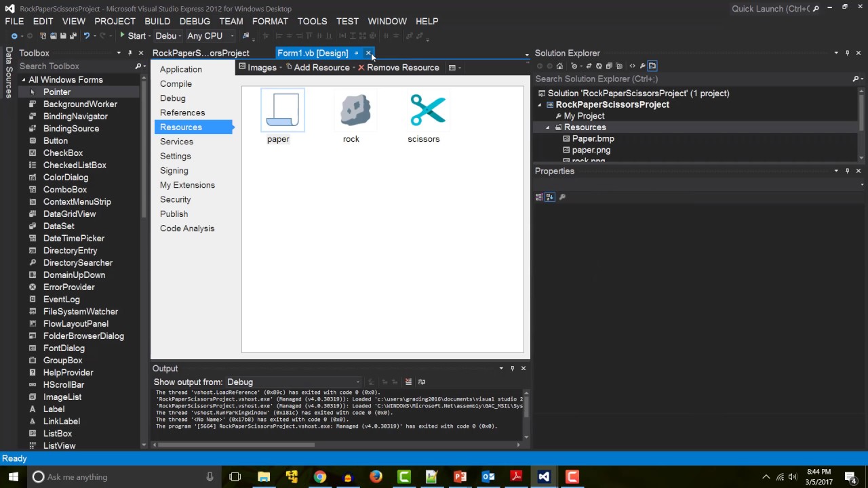868x488 pixels.
Task: Switch to the RockPaperS...orsProject tab
Action: 201,53
